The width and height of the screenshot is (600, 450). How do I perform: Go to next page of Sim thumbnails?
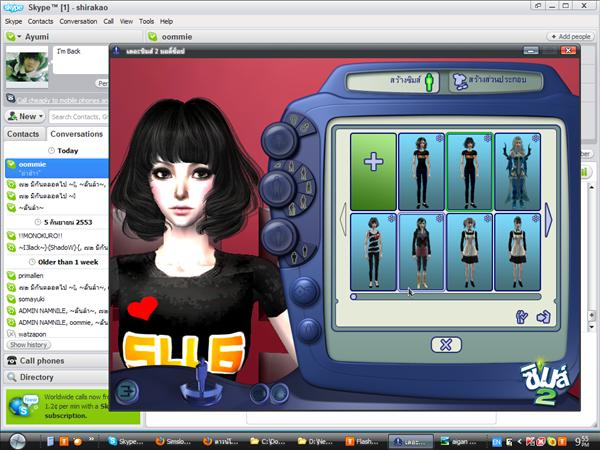(548, 219)
